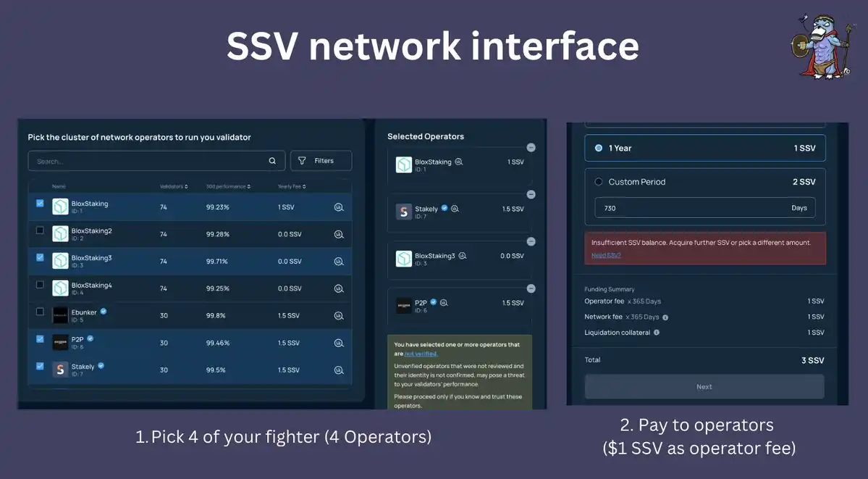Tick the Ebunker operator checkbox
The height and width of the screenshot is (479, 868).
click(x=41, y=312)
